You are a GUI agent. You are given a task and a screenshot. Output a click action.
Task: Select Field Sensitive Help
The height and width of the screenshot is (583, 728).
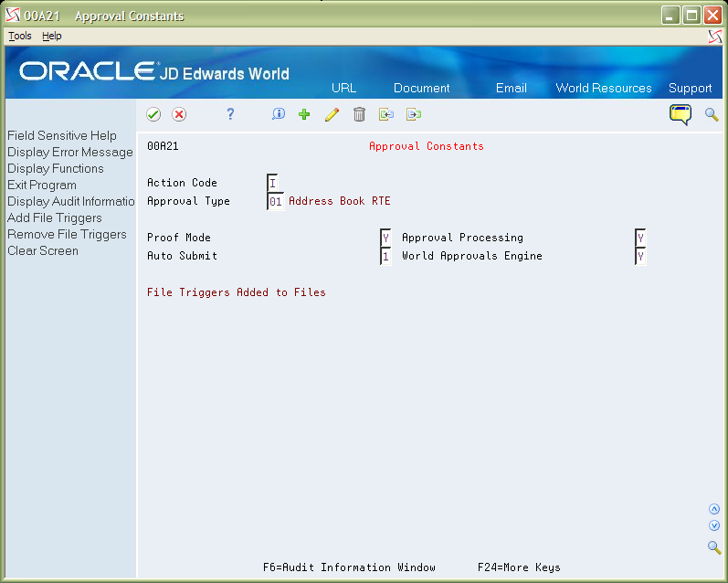tap(62, 135)
